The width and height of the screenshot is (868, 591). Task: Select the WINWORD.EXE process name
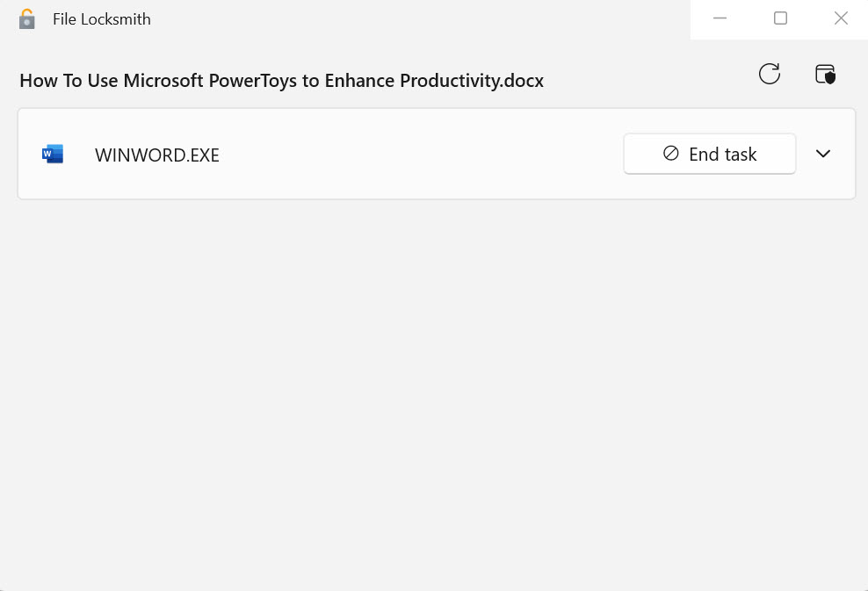[157, 155]
